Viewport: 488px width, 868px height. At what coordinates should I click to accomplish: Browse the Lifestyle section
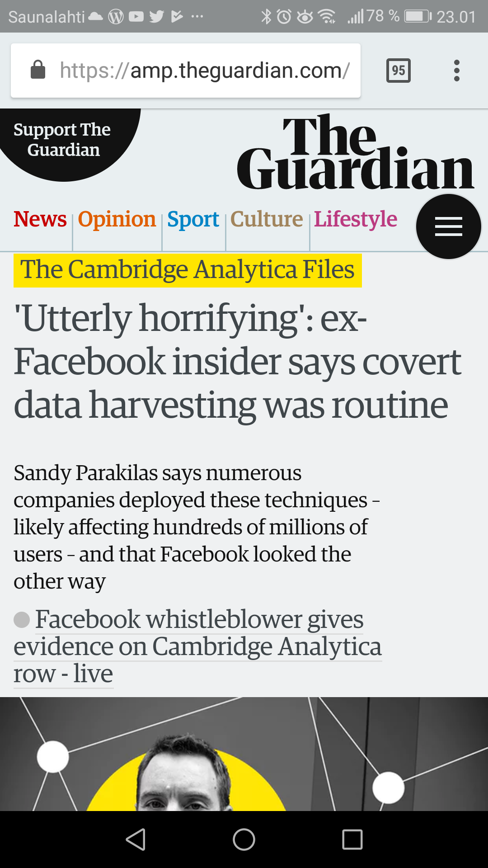pos(356,219)
